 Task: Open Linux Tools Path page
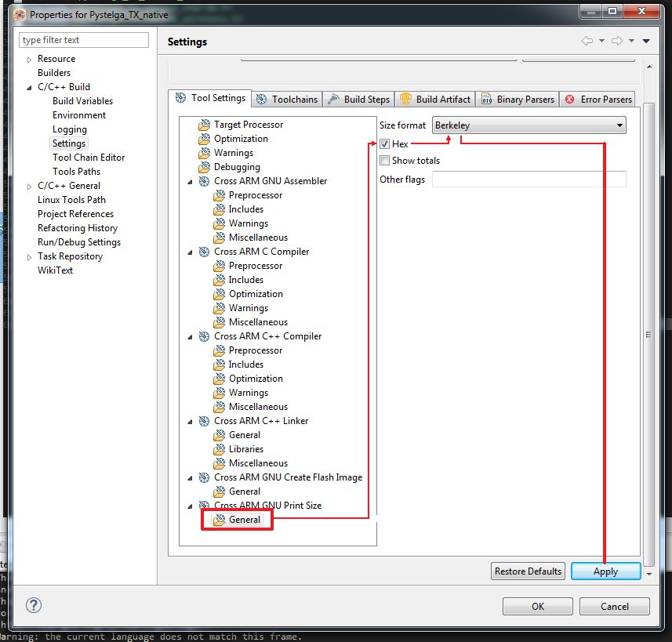(71, 200)
